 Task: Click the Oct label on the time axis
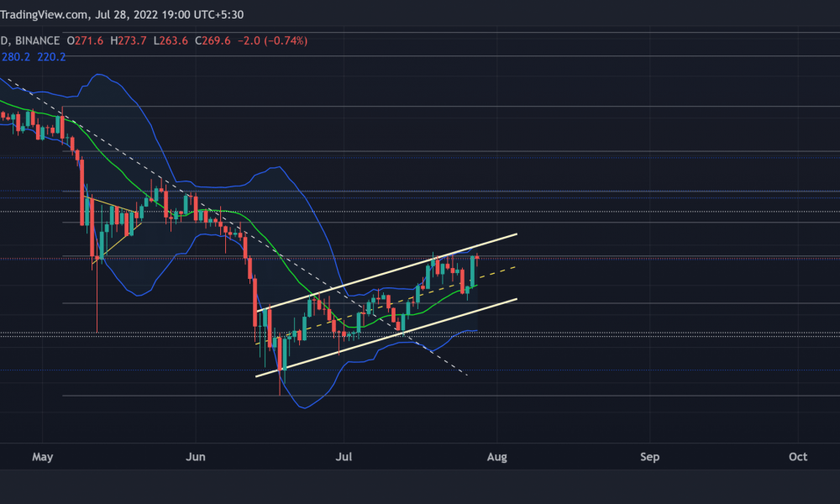(798, 457)
